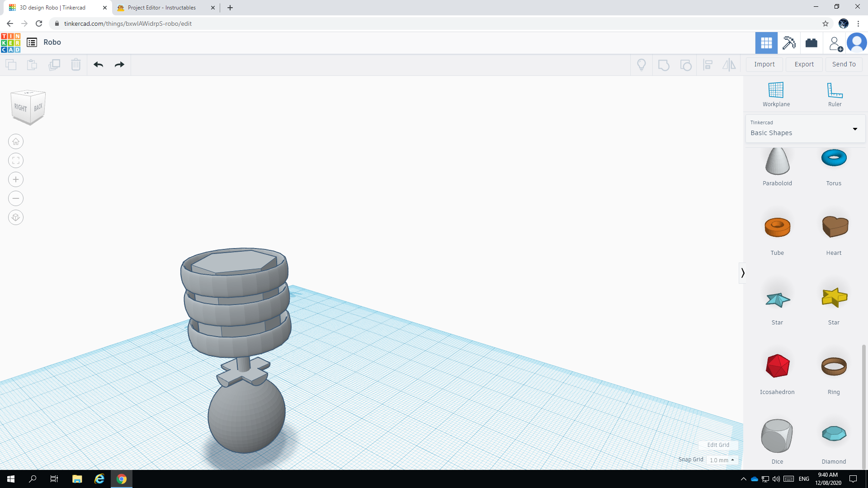The image size is (868, 488).
Task: Click the Duplicate and repeat icon
Action: [x=54, y=65]
